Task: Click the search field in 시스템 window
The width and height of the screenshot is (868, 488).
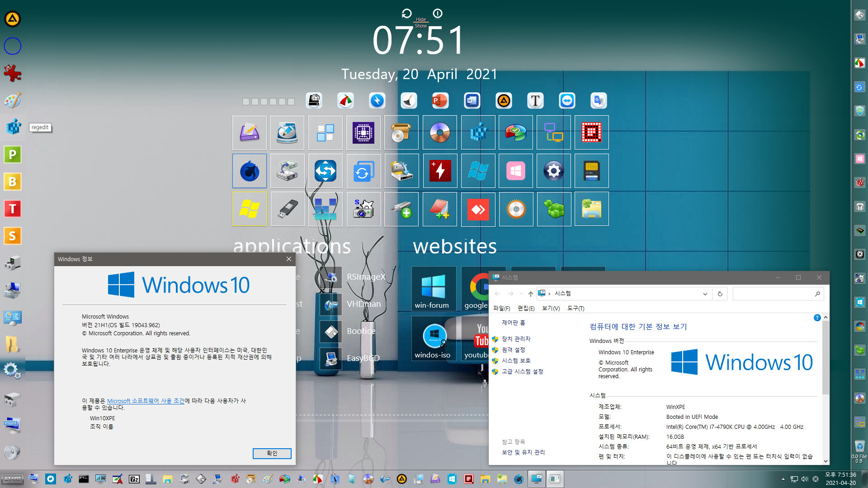Action: (x=778, y=294)
